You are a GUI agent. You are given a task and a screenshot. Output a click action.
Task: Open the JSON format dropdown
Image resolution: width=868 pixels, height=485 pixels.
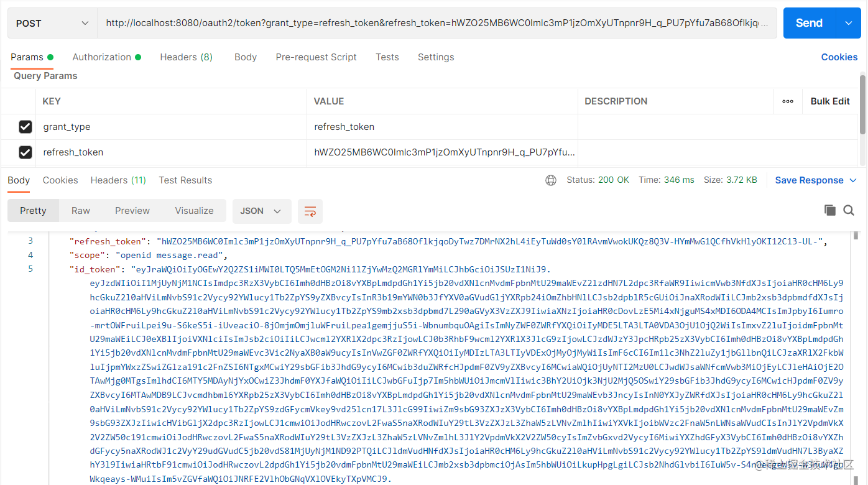pos(261,211)
